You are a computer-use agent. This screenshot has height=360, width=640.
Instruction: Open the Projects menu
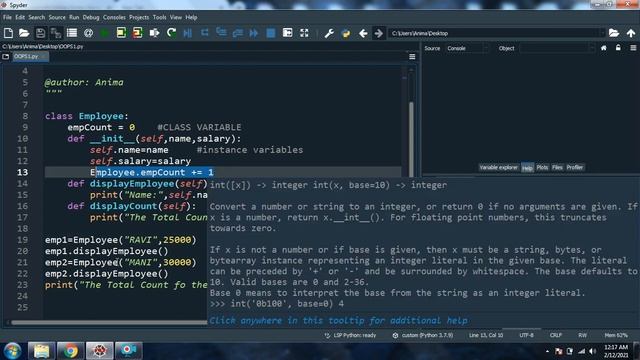point(139,17)
